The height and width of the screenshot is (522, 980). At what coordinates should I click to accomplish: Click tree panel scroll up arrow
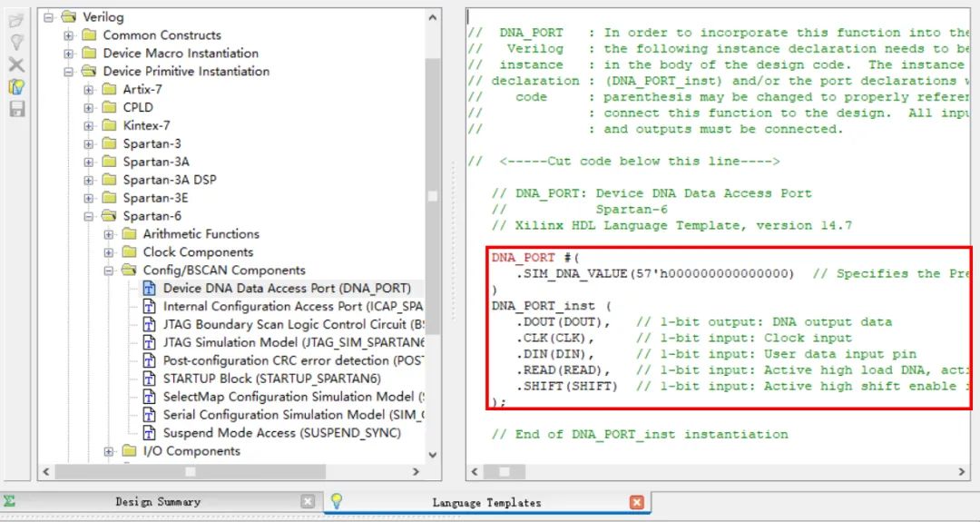tap(433, 18)
